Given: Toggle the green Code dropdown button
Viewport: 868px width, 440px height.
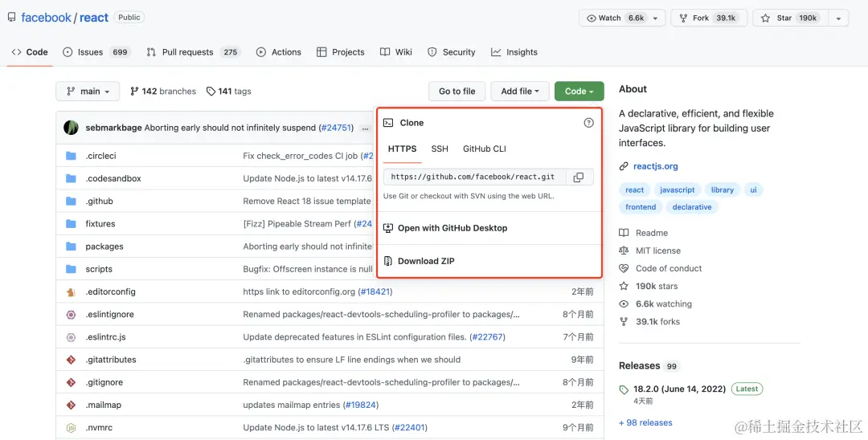Looking at the screenshot, I should pos(579,92).
